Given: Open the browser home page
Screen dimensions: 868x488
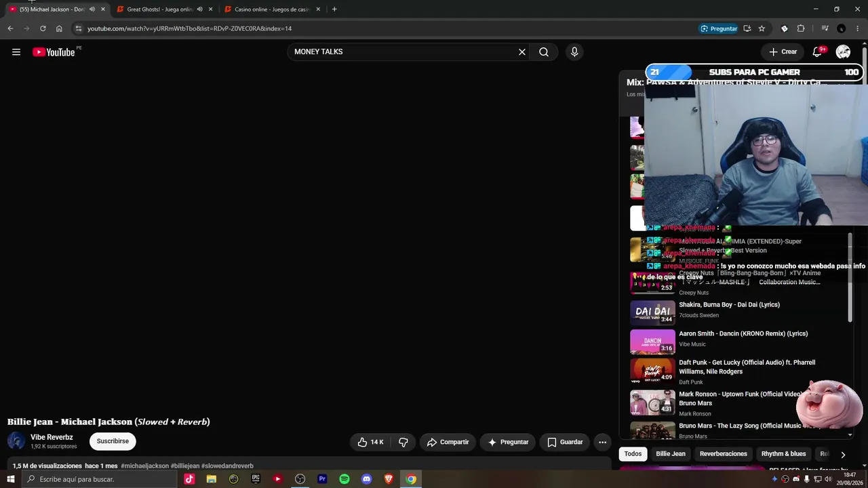Looking at the screenshot, I should coord(59,28).
